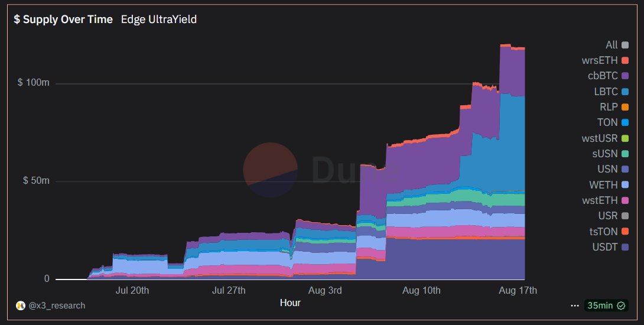
Task: Click the tsTON legend label
Action: [x=603, y=232]
